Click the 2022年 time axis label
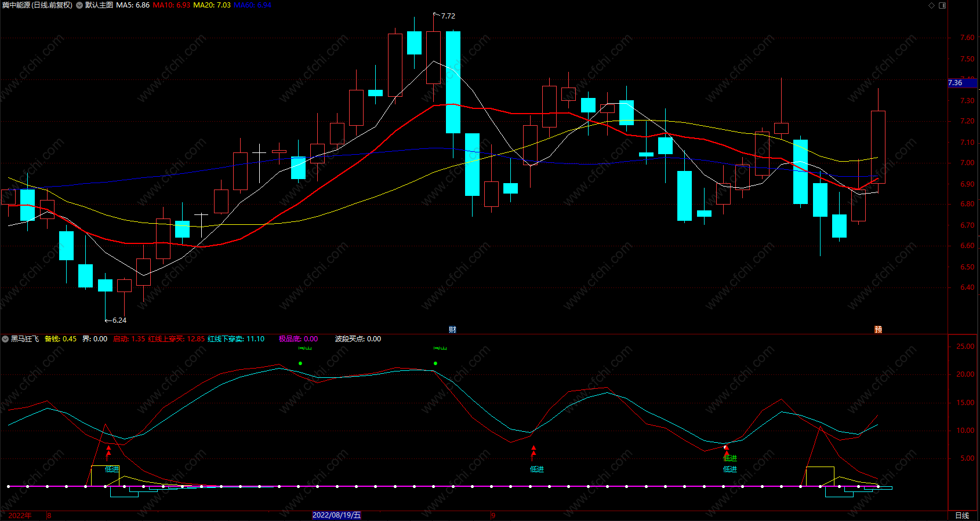 (20, 515)
